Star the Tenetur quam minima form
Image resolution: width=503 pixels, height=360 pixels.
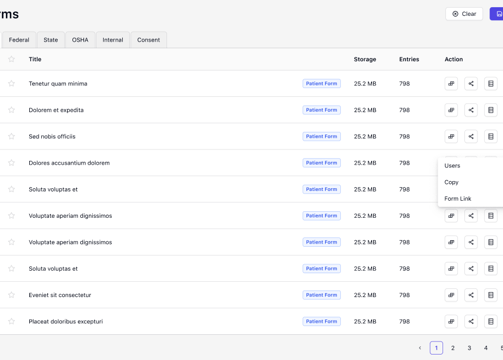pos(12,83)
